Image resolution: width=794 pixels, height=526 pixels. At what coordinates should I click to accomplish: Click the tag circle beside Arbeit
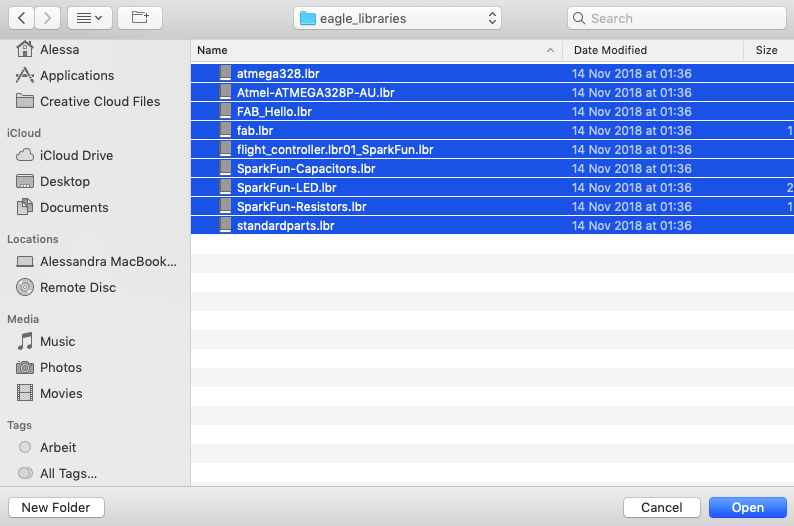click(25, 447)
